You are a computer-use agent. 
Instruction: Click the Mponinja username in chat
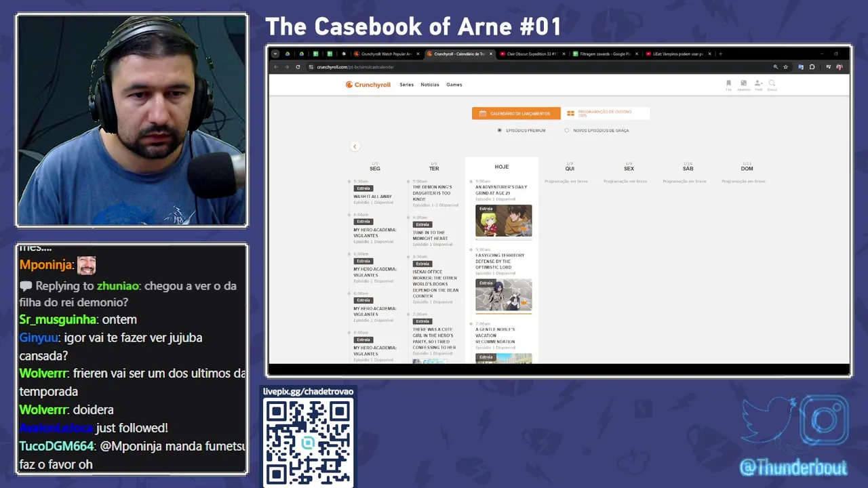(46, 265)
